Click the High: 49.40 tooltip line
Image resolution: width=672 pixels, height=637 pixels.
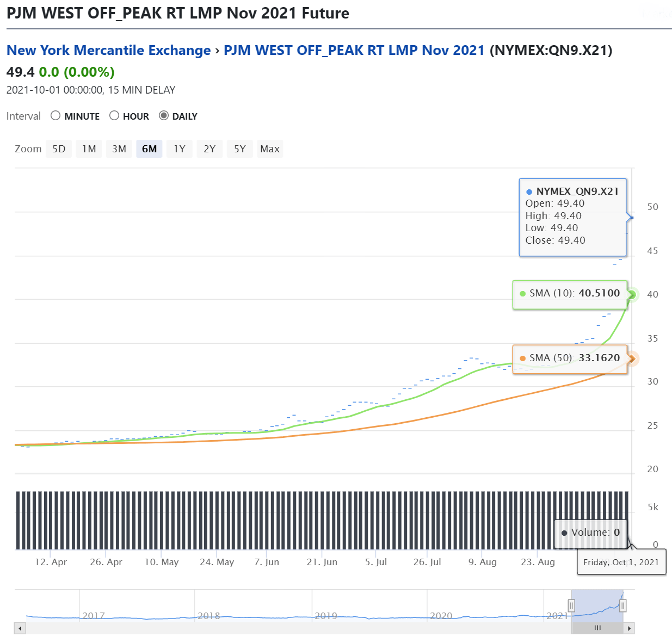coord(553,216)
